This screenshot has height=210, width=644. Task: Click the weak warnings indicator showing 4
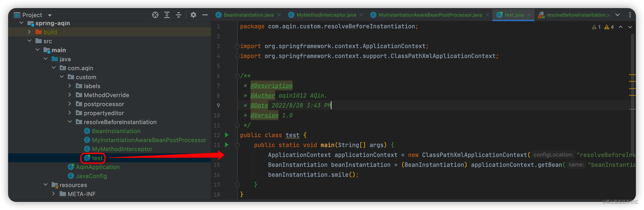tap(609, 27)
